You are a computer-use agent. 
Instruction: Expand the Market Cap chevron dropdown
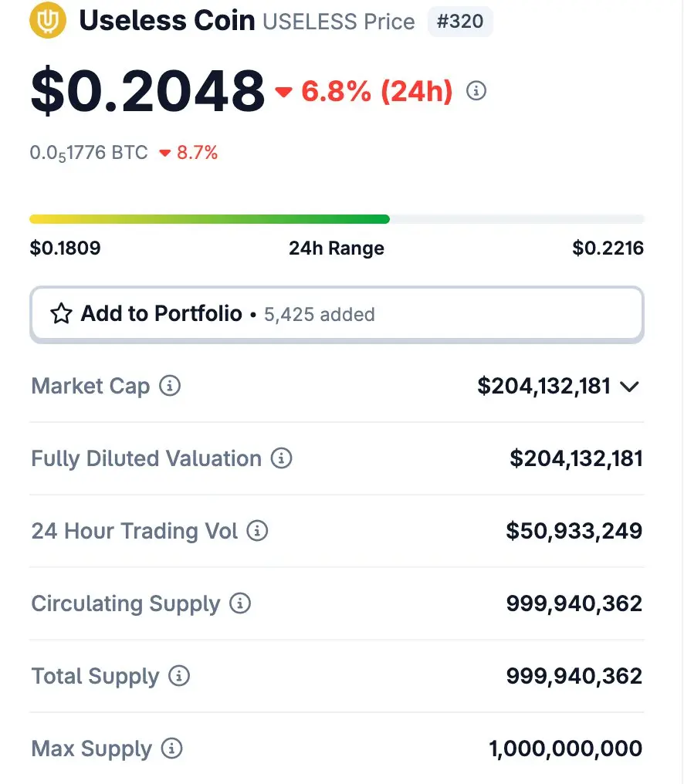pyautogui.click(x=629, y=387)
